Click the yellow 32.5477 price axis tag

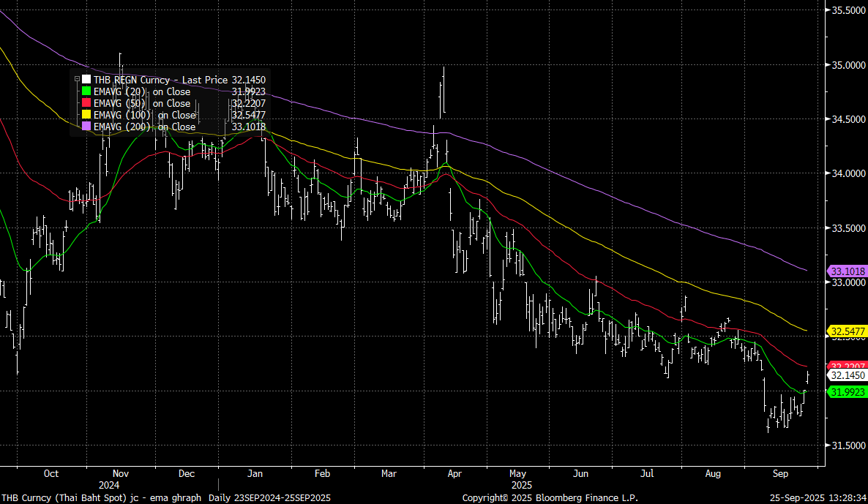(847, 331)
